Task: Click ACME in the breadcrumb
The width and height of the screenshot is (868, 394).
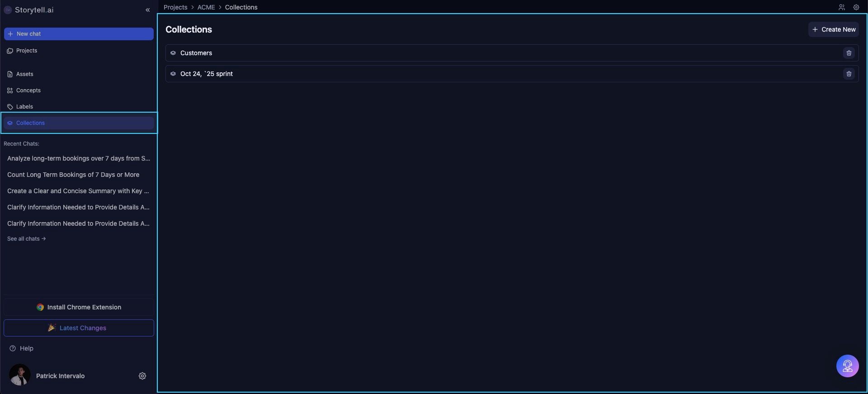Action: point(206,7)
